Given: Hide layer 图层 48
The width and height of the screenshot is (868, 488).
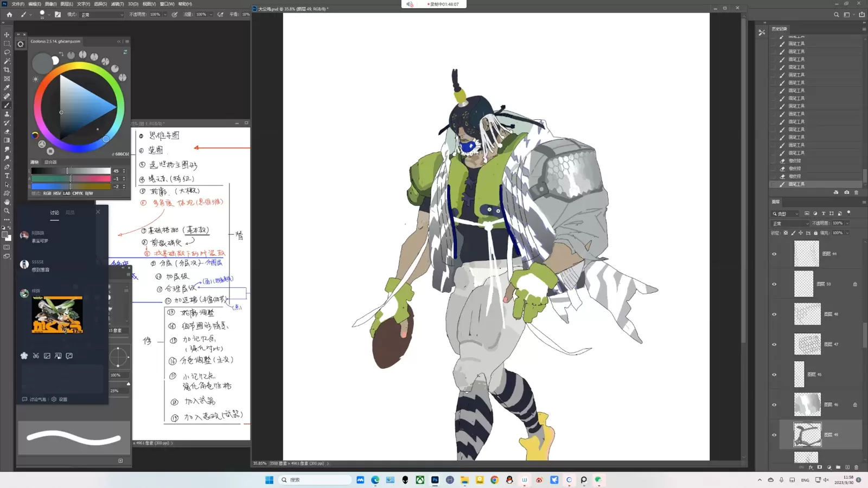Looking at the screenshot, I should 774,314.
